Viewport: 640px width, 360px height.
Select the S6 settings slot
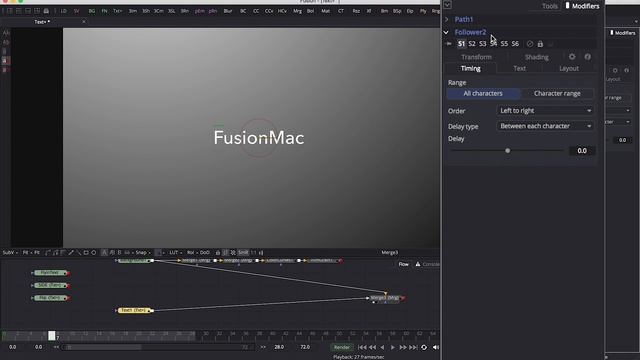tap(515, 44)
